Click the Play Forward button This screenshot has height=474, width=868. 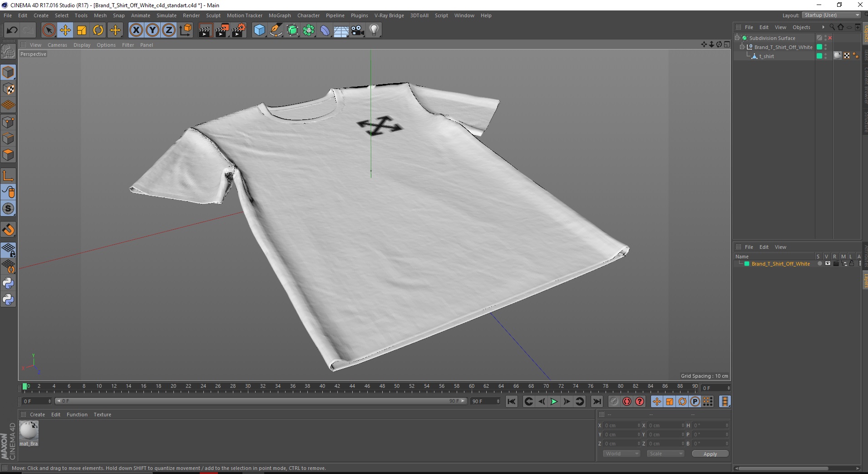click(554, 401)
